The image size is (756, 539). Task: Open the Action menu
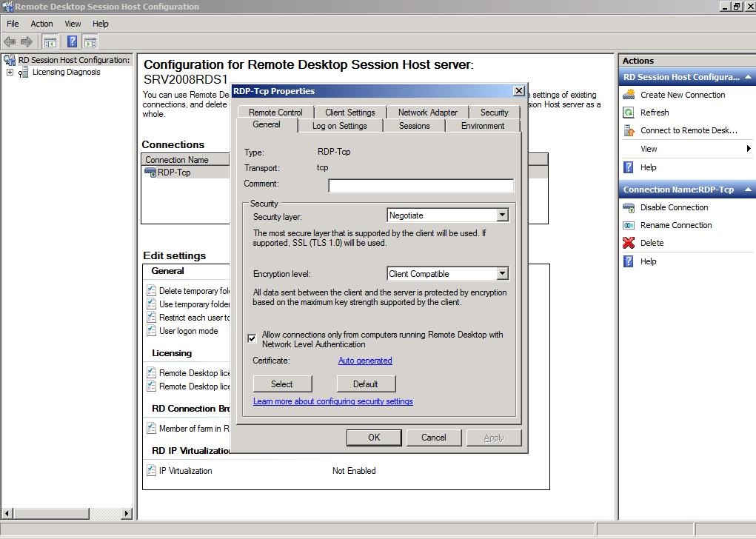pos(42,24)
